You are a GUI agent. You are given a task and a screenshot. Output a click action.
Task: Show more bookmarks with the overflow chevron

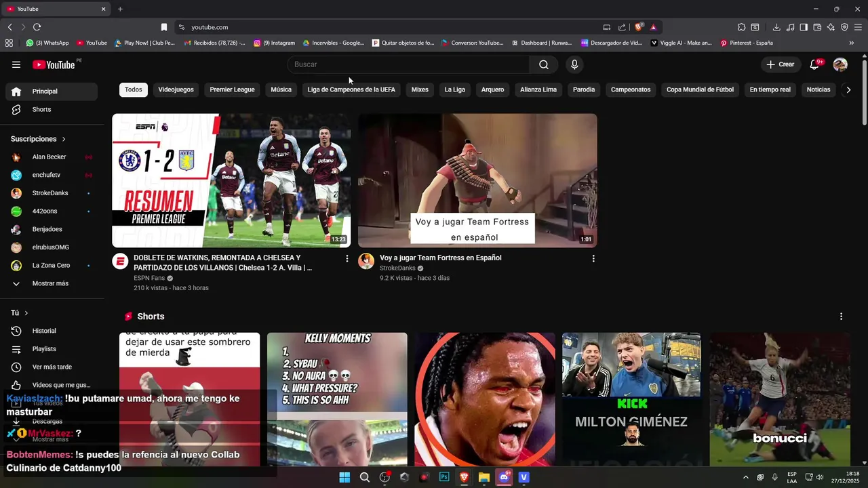(852, 43)
